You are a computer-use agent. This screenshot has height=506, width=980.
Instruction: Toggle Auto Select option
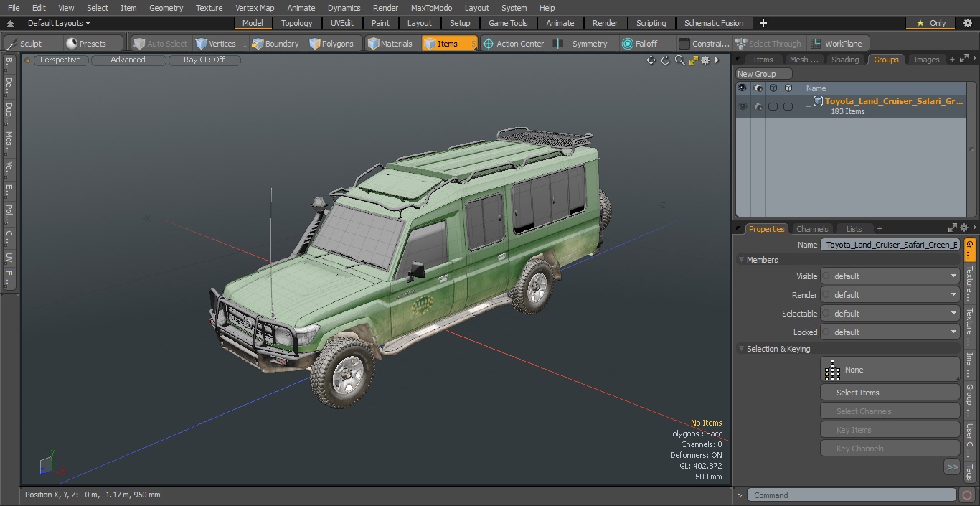(x=161, y=44)
